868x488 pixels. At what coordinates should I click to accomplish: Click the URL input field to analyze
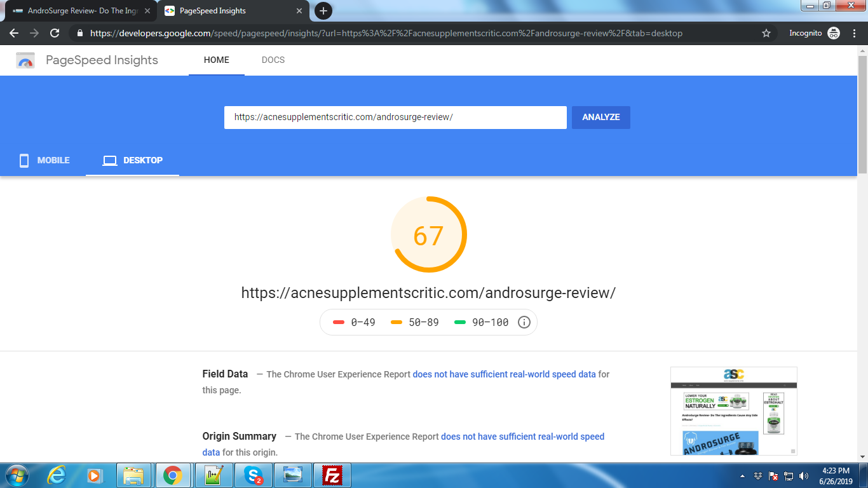coord(395,118)
